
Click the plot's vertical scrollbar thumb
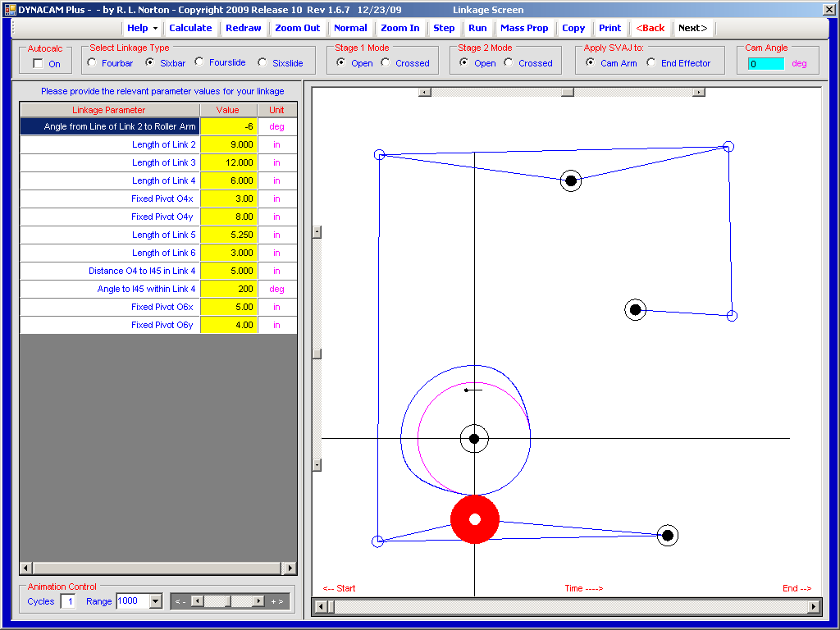pos(317,354)
